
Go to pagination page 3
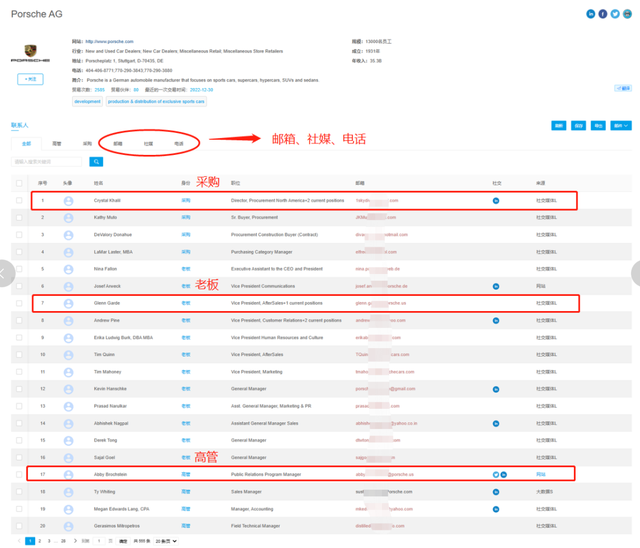pos(49,541)
